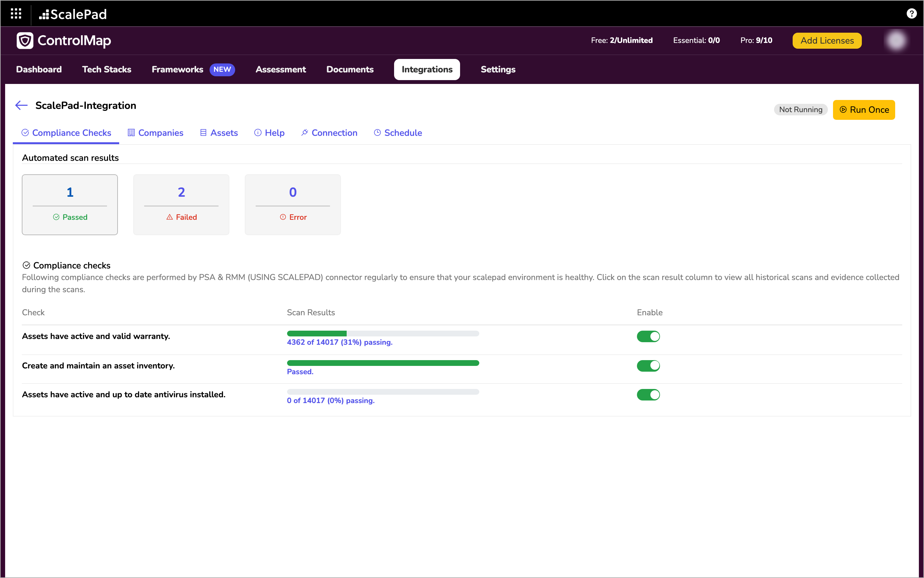Open Settings navigation item
The image size is (924, 578).
click(x=498, y=69)
